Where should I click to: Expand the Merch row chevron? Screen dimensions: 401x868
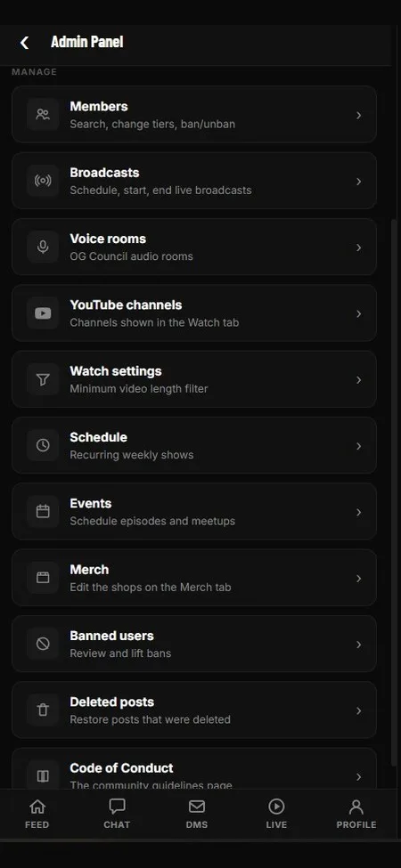pos(359,579)
